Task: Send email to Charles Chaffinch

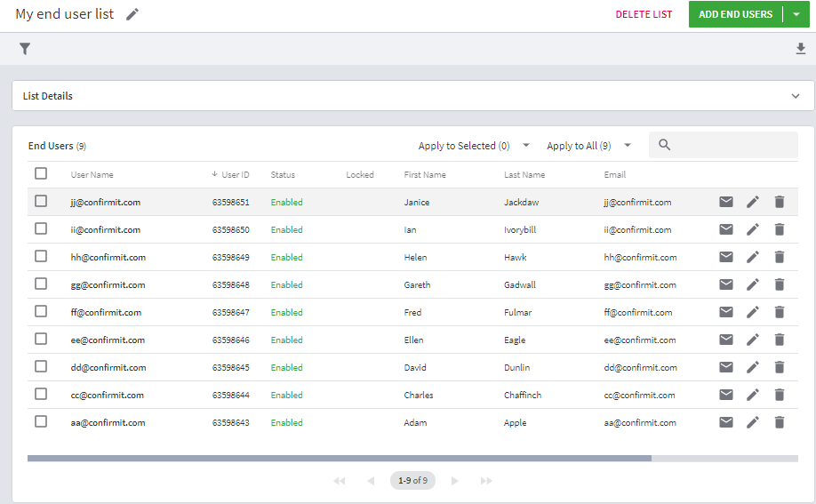Action: [x=726, y=395]
